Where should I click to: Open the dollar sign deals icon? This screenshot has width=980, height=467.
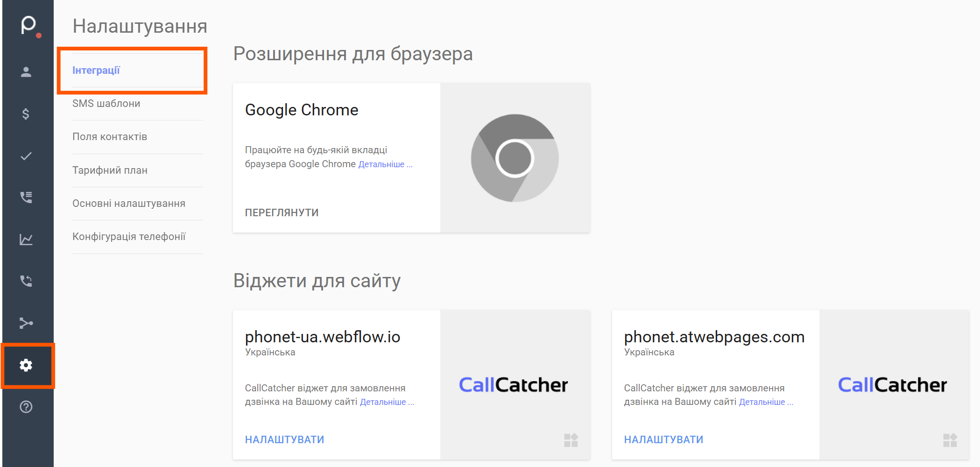pos(26,114)
